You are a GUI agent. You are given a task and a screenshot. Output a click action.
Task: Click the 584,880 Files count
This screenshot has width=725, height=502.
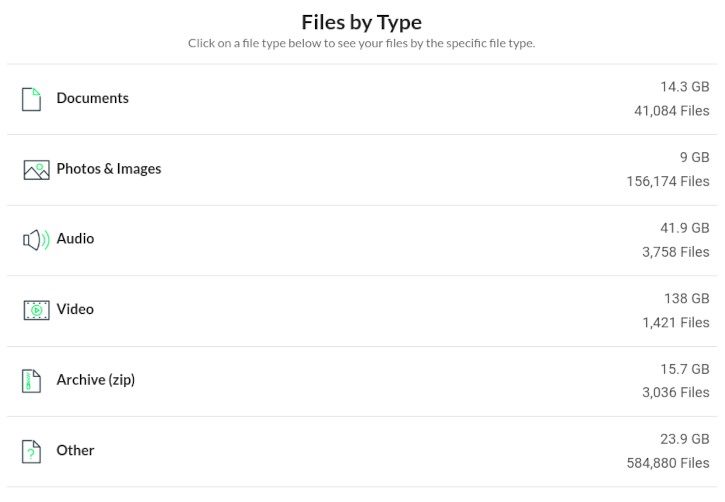(x=668, y=463)
